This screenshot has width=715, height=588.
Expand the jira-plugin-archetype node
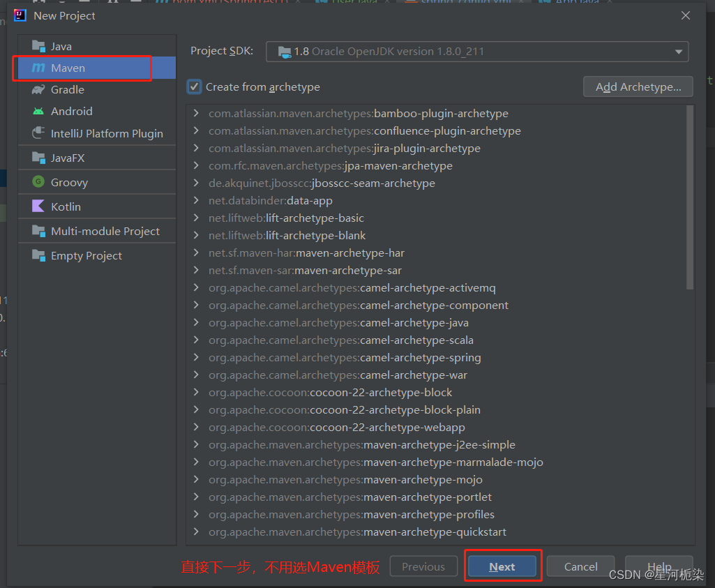(x=196, y=148)
